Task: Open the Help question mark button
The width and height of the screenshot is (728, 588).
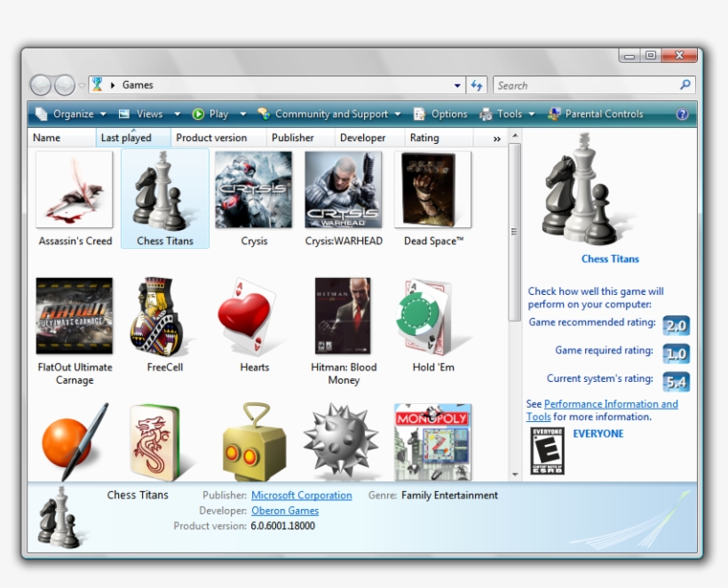Action: pos(682,115)
